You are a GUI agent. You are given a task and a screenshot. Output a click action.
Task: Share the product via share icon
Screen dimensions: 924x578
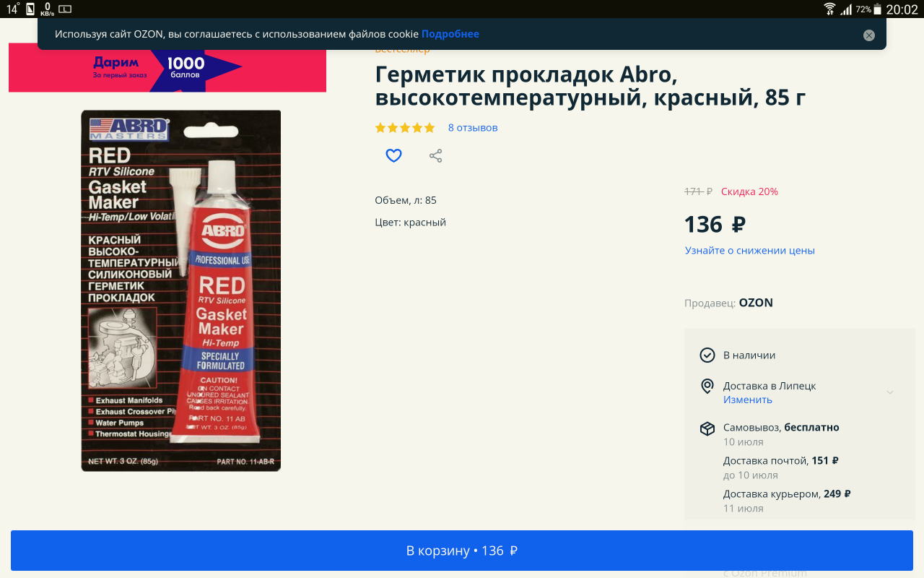point(435,155)
